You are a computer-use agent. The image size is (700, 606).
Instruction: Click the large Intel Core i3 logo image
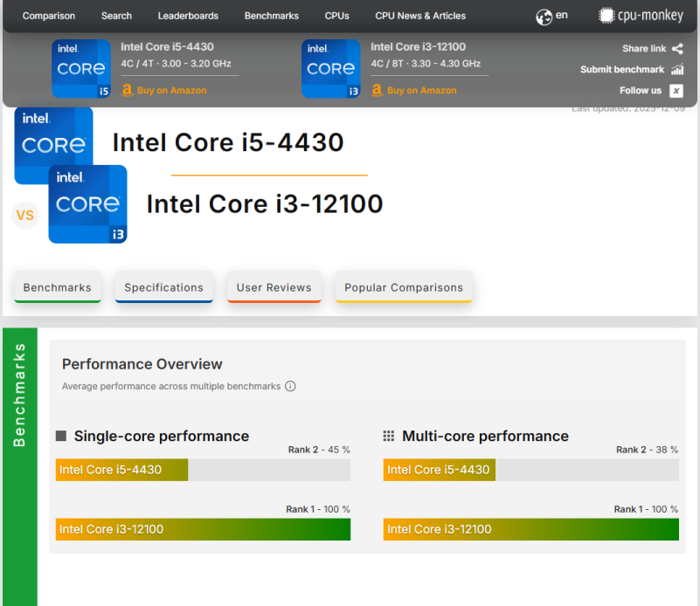click(87, 204)
